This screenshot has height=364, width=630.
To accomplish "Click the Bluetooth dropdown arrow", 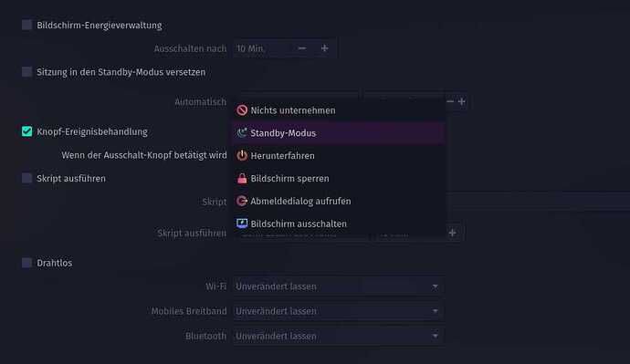I will pos(436,336).
